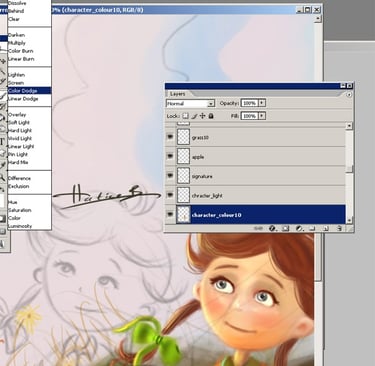This screenshot has height=366, width=375.
Task: Click Layers panel scrollbar down arrow
Action: (349, 220)
